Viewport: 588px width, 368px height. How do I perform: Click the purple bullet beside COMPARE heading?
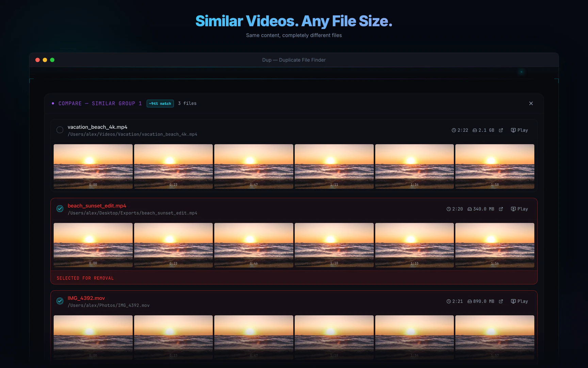53,103
